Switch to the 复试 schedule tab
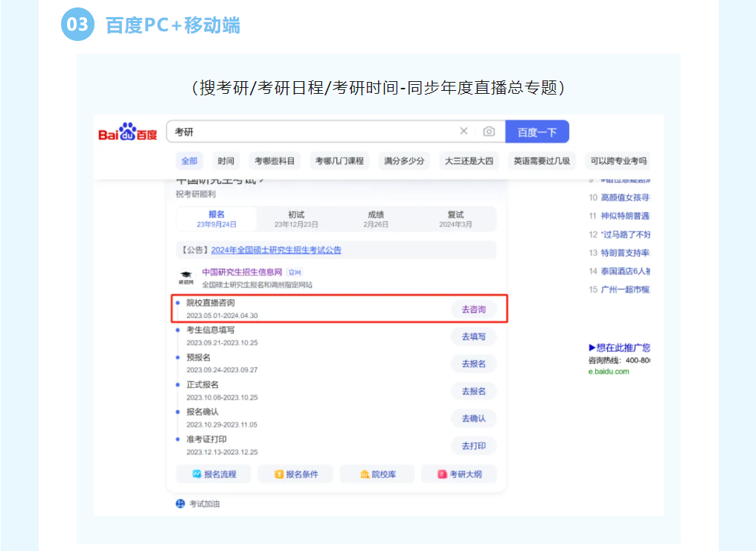756x551 pixels. tap(455, 219)
